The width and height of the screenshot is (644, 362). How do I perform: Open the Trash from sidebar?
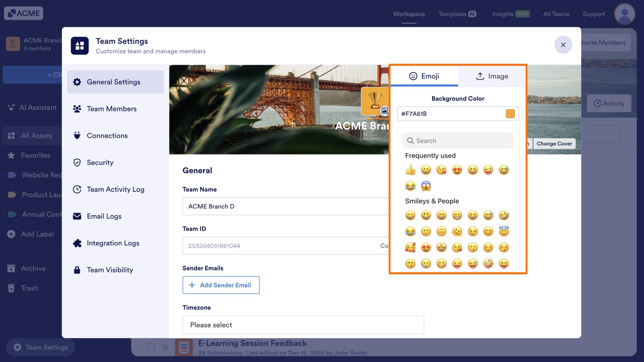point(29,288)
